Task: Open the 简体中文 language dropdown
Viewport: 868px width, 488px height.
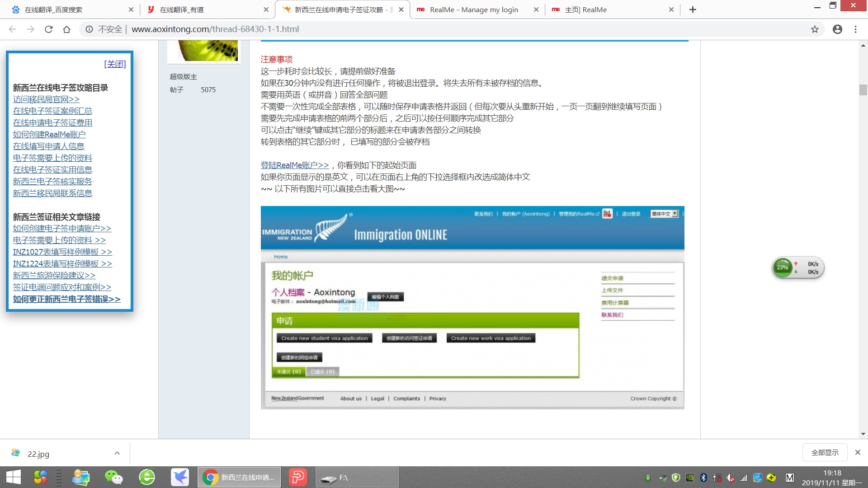Action: [664, 214]
